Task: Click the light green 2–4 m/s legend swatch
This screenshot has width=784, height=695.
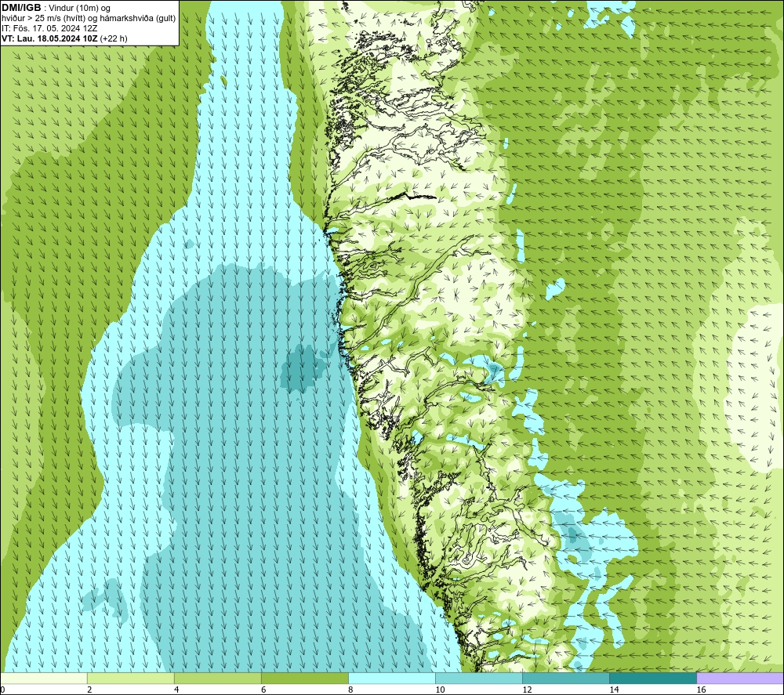Action: (x=130, y=679)
